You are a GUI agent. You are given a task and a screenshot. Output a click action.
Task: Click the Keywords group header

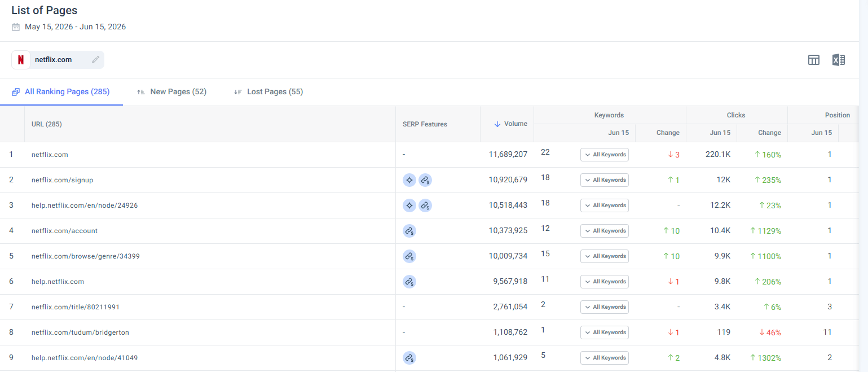click(x=609, y=115)
